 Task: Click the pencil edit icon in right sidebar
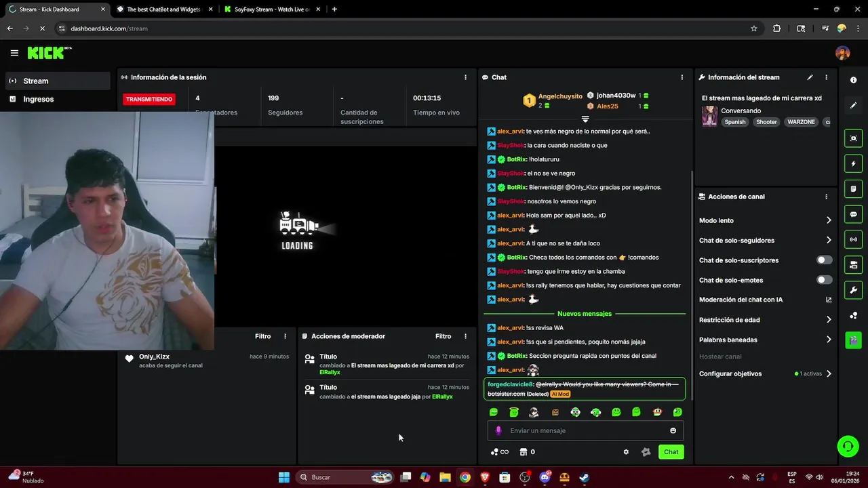[853, 106]
